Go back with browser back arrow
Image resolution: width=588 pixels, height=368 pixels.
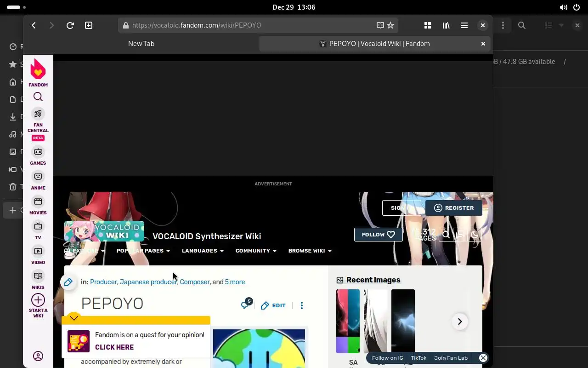34,25
